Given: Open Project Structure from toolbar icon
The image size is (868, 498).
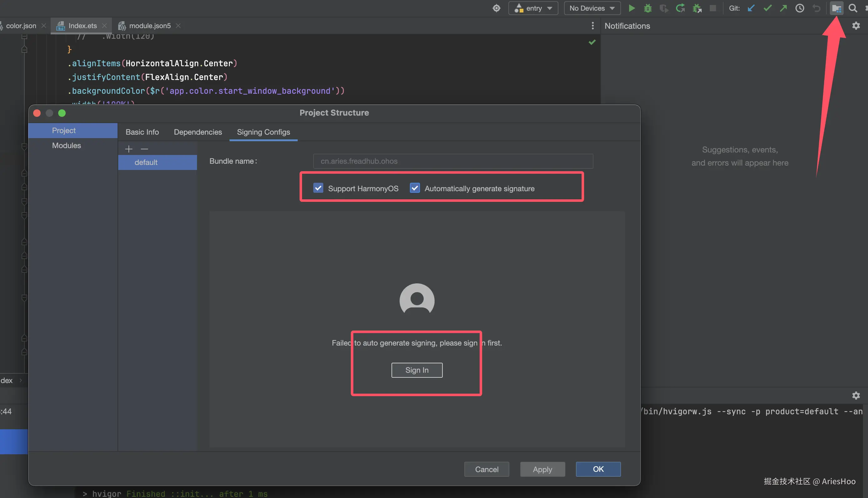Looking at the screenshot, I should click(x=836, y=8).
